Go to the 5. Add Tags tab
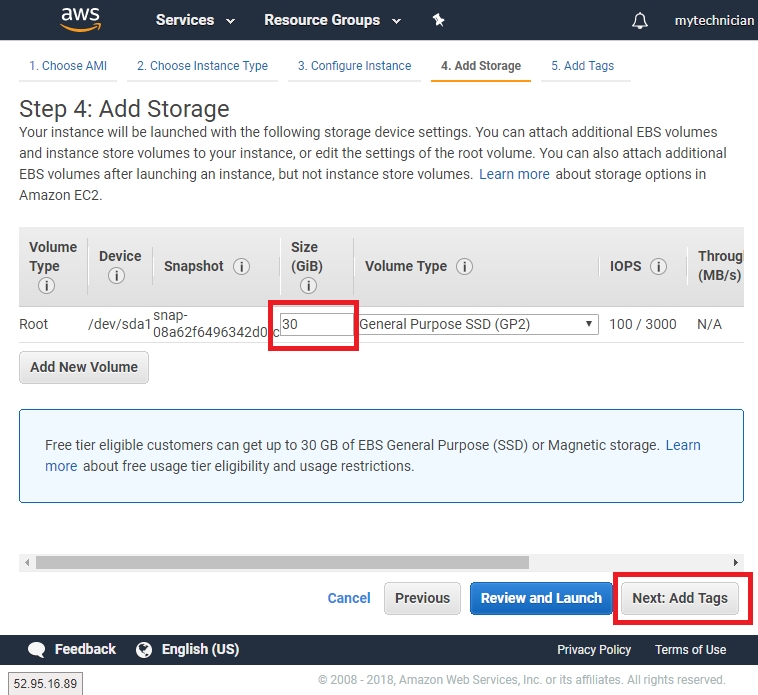 (x=582, y=66)
